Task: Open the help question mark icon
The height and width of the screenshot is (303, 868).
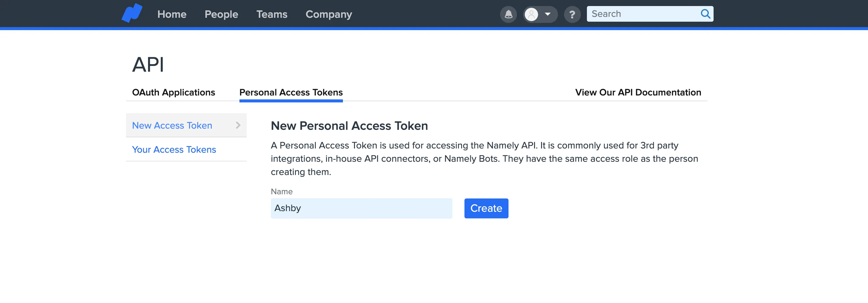Action: tap(572, 14)
